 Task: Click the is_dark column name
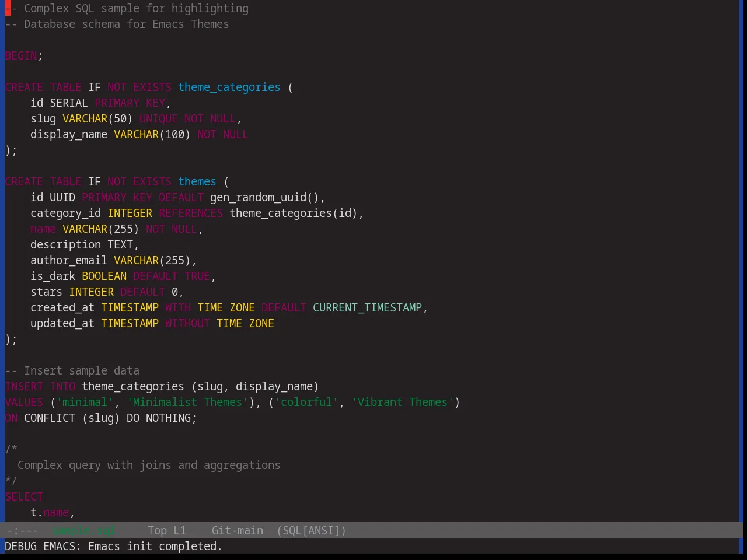(x=53, y=276)
